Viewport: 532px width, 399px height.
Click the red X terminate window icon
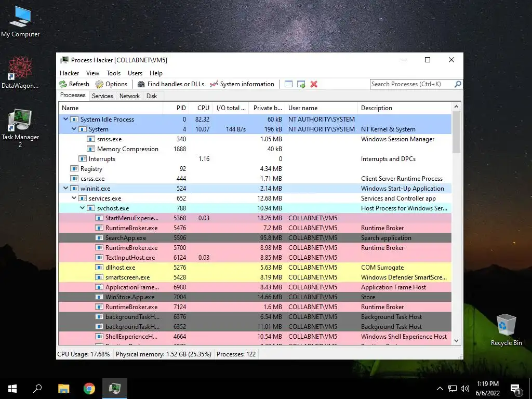click(314, 84)
